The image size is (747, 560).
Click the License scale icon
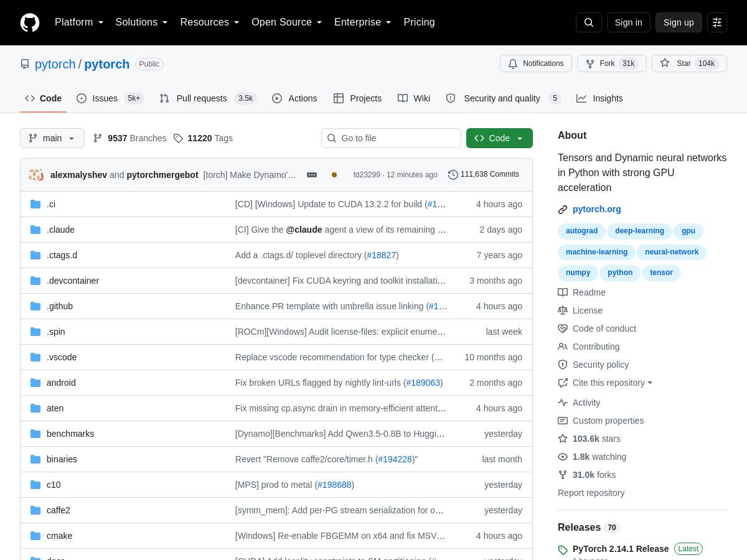click(x=563, y=310)
